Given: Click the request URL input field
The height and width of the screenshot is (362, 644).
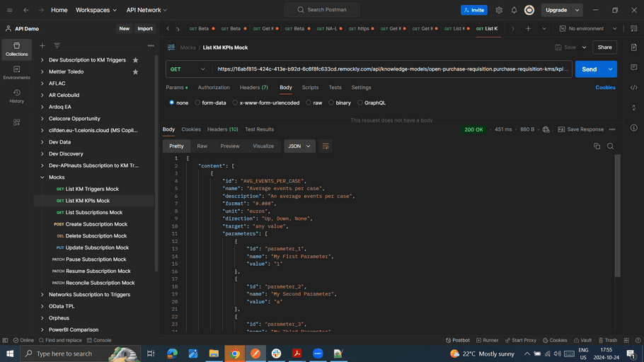Looking at the screenshot, I should pos(393,69).
